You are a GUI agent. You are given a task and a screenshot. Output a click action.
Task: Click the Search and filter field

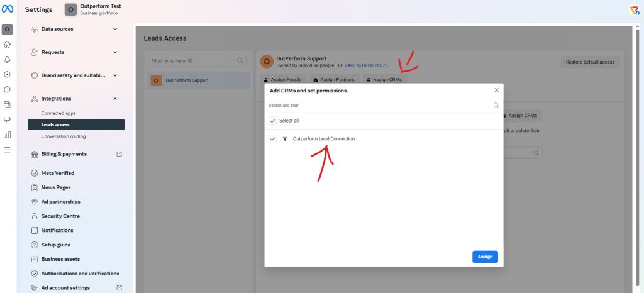[x=377, y=106]
